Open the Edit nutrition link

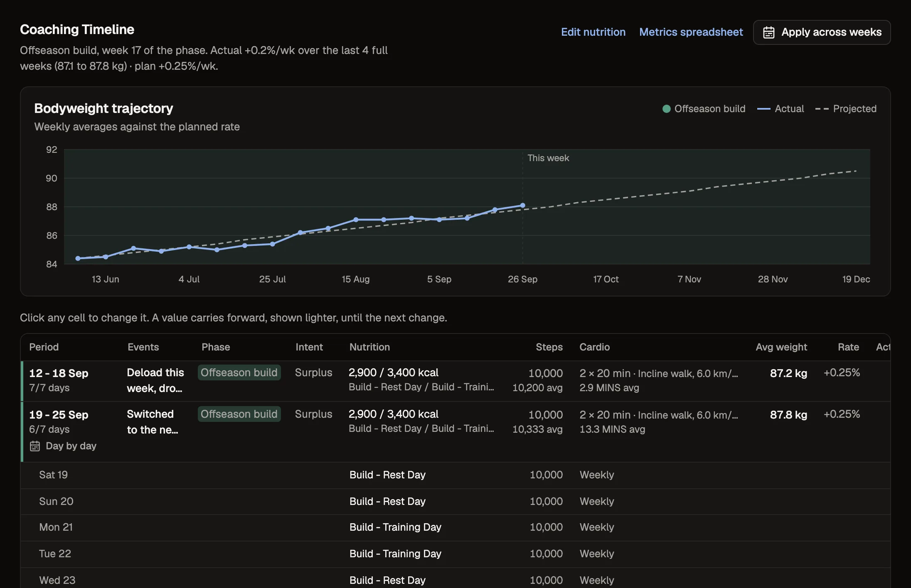tap(593, 32)
